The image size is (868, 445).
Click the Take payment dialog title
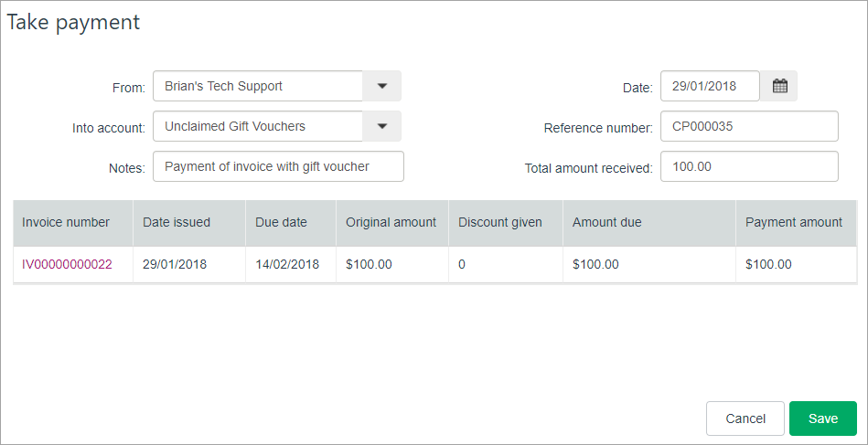[x=73, y=23]
